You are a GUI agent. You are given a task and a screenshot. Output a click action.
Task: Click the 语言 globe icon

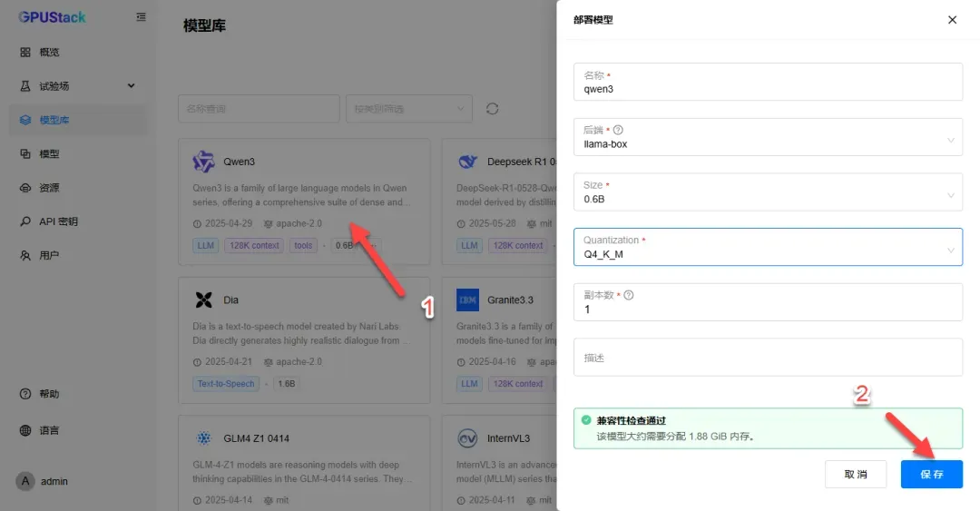coord(25,429)
